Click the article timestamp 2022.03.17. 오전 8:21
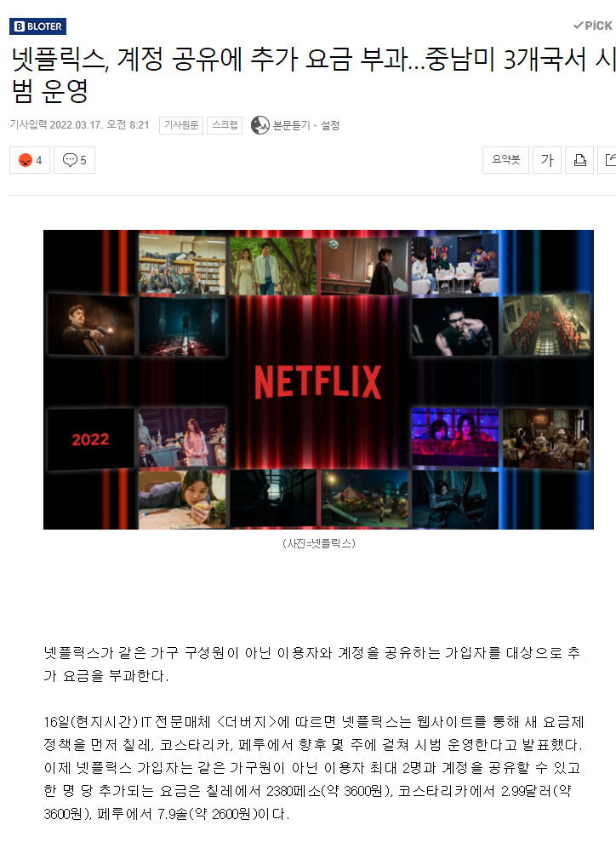This screenshot has height=848, width=616. coord(99,125)
